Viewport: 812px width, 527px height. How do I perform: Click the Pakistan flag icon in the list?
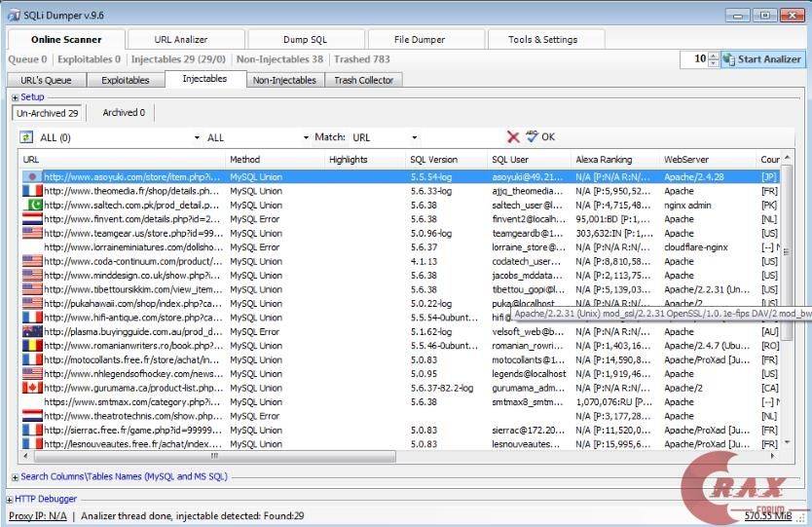[32, 206]
